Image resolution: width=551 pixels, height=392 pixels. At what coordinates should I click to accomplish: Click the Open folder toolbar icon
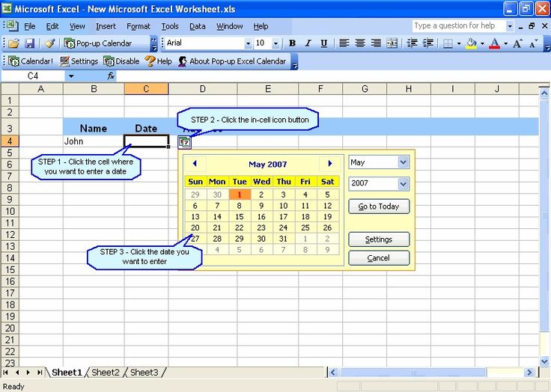pyautogui.click(x=13, y=43)
